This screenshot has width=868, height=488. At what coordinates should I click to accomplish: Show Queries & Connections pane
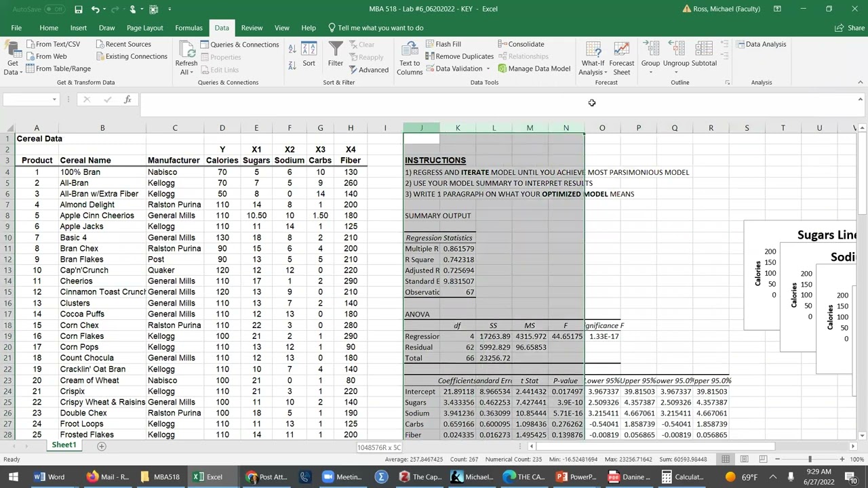pyautogui.click(x=239, y=44)
